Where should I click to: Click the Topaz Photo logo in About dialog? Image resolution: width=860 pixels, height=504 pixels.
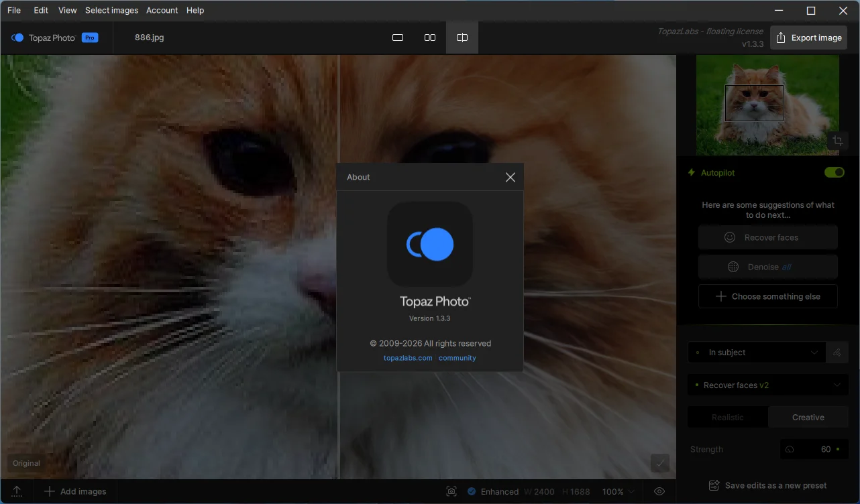(430, 244)
